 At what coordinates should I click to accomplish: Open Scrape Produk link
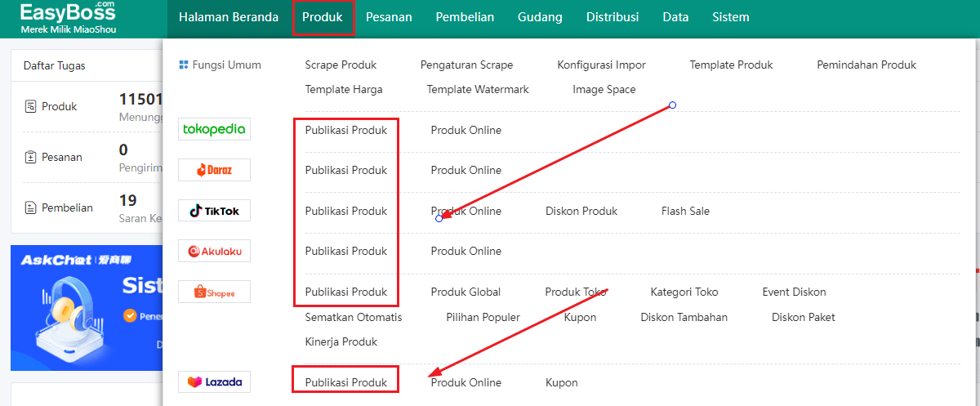click(x=341, y=65)
